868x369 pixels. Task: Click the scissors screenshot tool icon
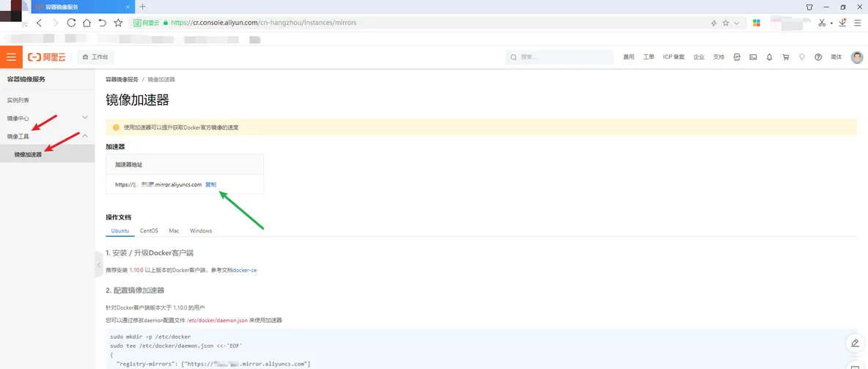pyautogui.click(x=822, y=23)
